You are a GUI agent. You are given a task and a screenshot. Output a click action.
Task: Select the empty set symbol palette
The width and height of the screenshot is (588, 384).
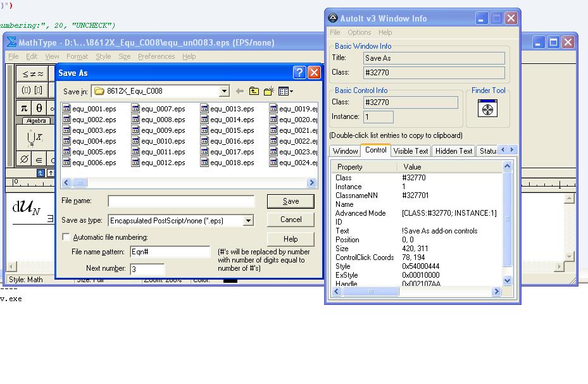(x=24, y=159)
